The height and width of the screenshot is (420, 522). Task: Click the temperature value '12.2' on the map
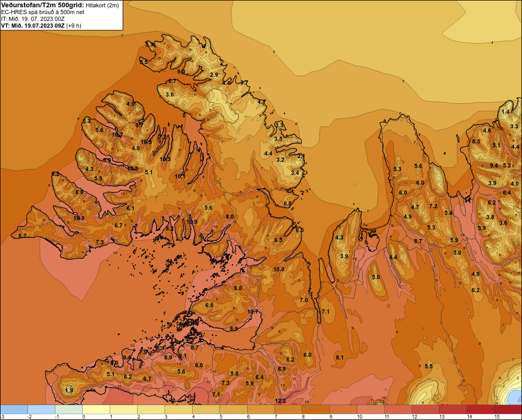(x=281, y=401)
